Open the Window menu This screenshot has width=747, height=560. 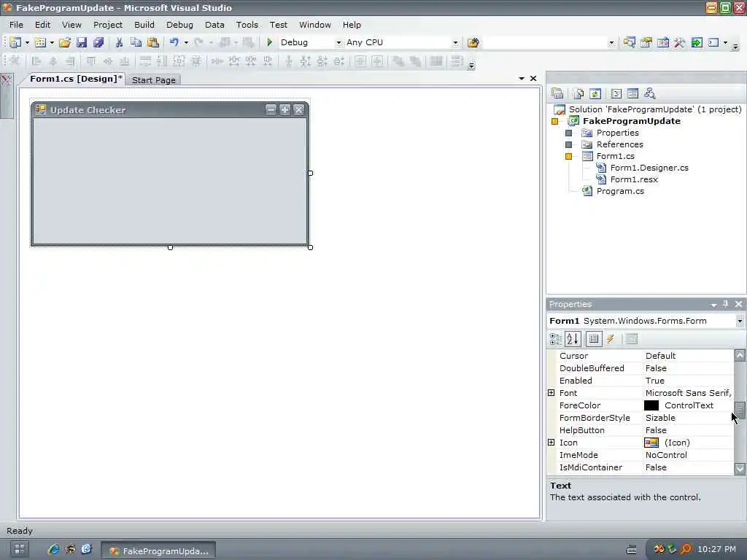click(x=315, y=25)
